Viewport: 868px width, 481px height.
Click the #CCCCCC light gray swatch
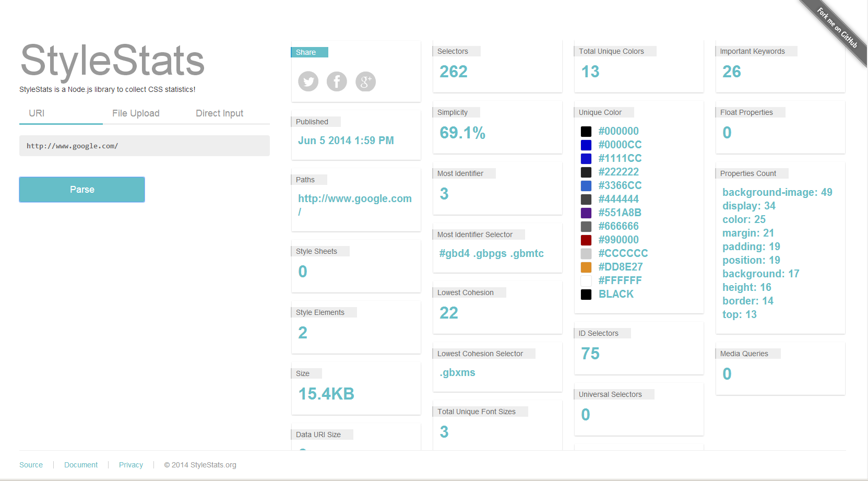586,254
